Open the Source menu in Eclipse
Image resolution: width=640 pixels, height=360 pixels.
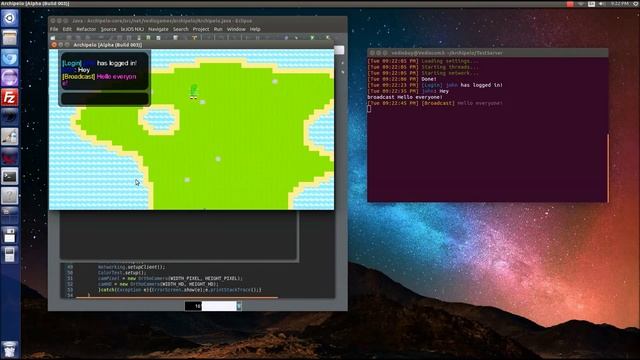point(108,29)
